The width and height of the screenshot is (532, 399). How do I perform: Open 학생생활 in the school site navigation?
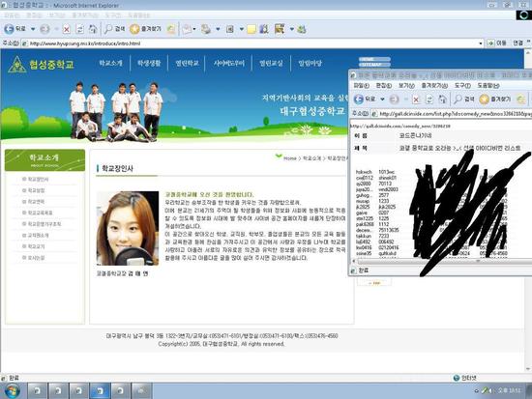tap(149, 63)
